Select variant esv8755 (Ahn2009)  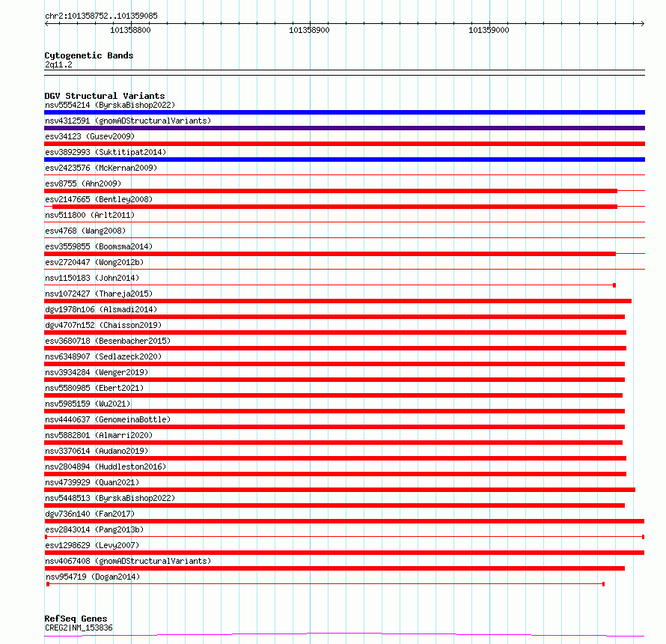(x=83, y=183)
